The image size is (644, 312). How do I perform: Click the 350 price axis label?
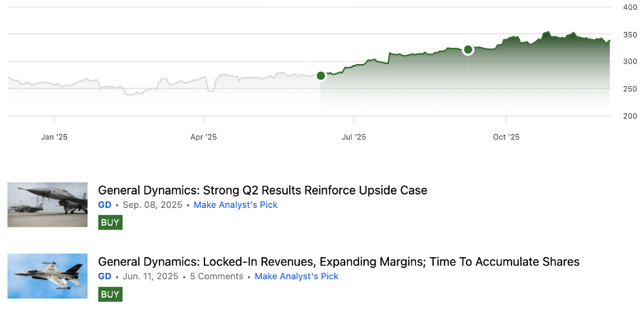(x=630, y=34)
